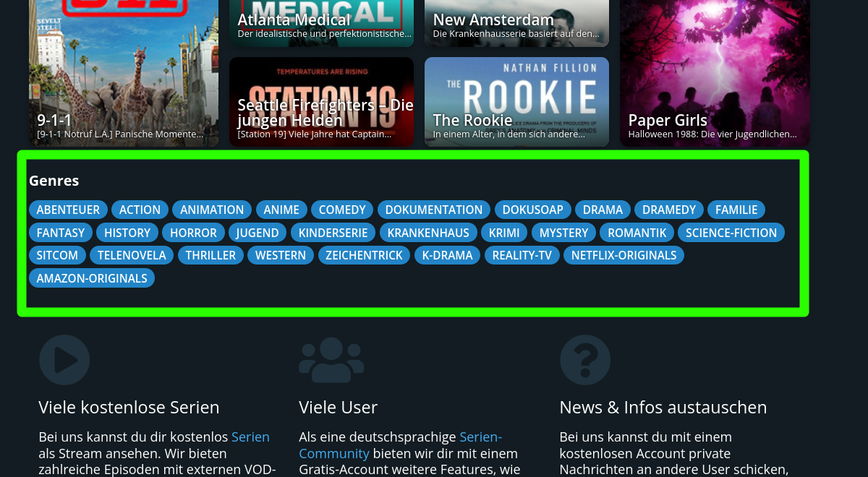Browse the Horror genre
868x477 pixels.
pyautogui.click(x=193, y=233)
